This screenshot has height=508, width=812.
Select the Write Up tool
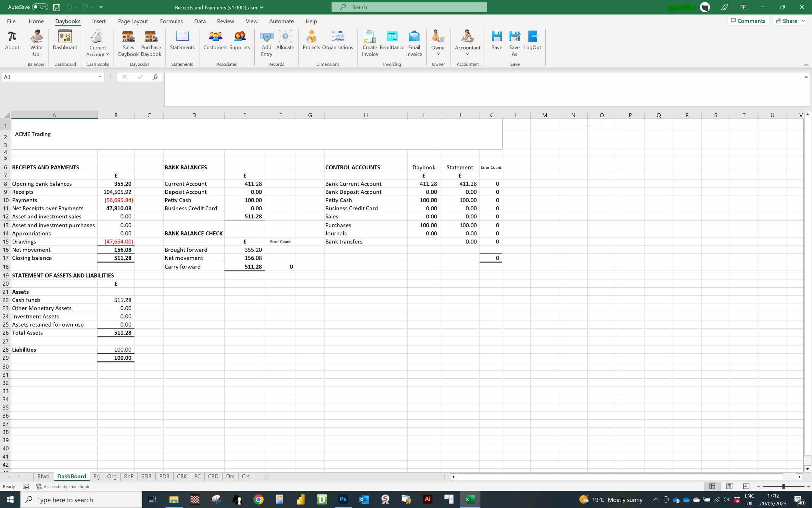click(36, 44)
